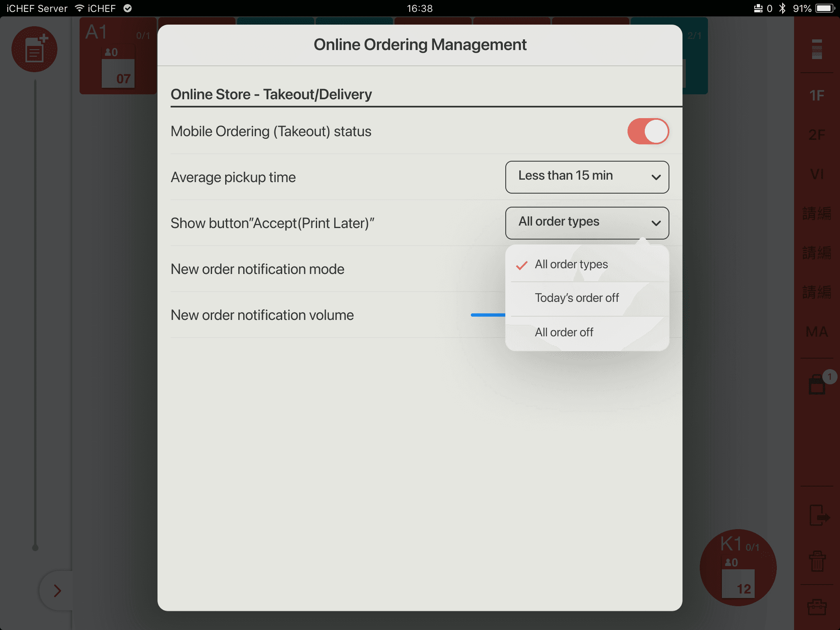Tap the Bluetooth icon in the status bar
The height and width of the screenshot is (630, 840).
coord(783,8)
